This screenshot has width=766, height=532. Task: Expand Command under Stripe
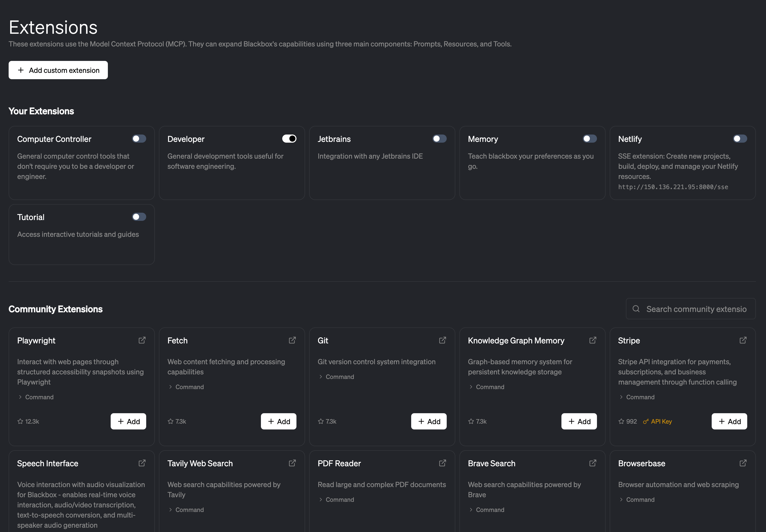tap(637, 397)
